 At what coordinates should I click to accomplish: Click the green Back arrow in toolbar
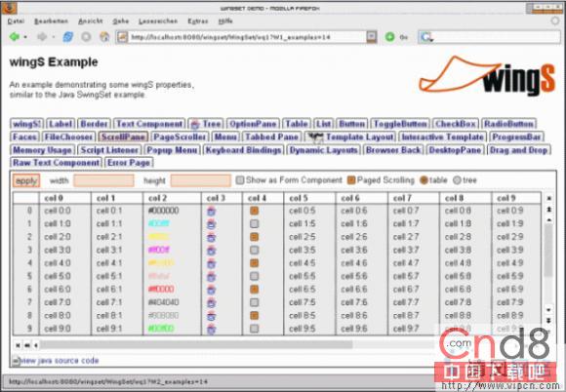15,37
